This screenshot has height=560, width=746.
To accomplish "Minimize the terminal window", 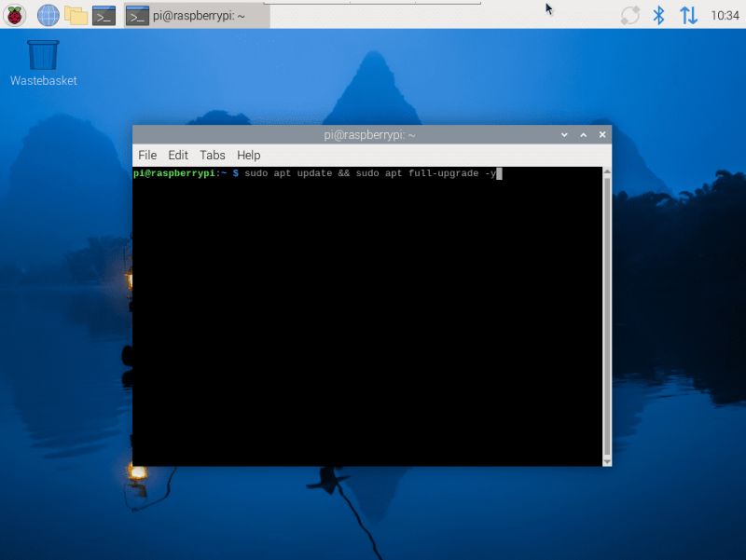I will (563, 134).
